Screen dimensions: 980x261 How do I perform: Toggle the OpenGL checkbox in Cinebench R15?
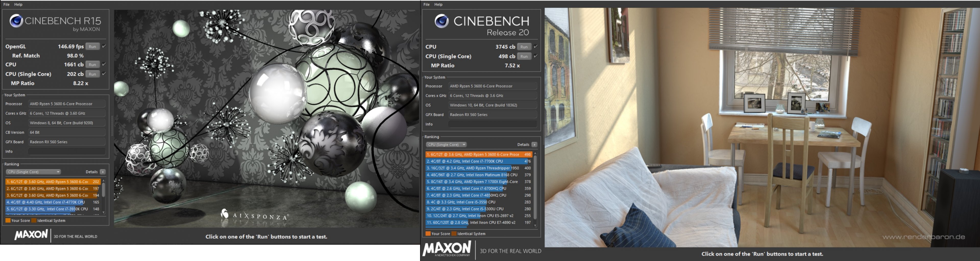click(104, 46)
